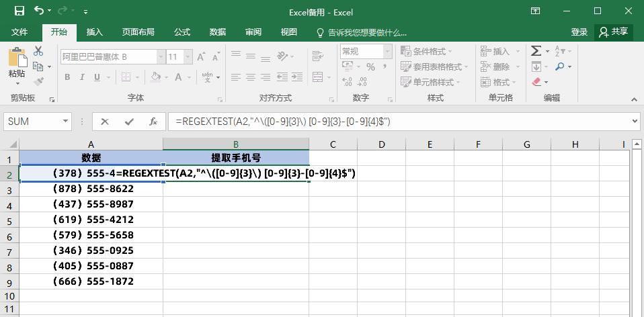Click the Save icon in title bar

(x=19, y=11)
